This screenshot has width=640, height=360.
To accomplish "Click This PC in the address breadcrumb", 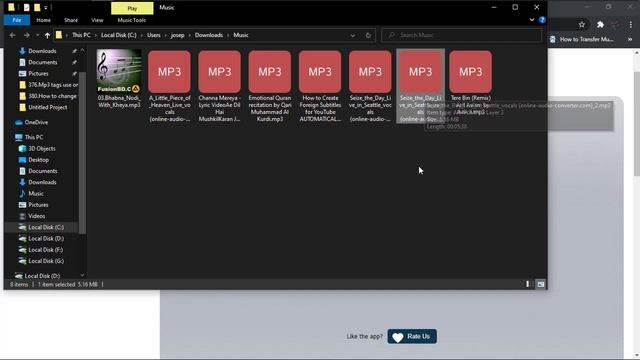I will click(81, 35).
